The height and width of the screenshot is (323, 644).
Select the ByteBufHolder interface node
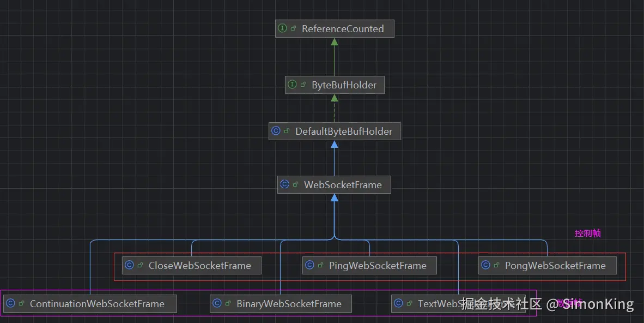coord(335,85)
